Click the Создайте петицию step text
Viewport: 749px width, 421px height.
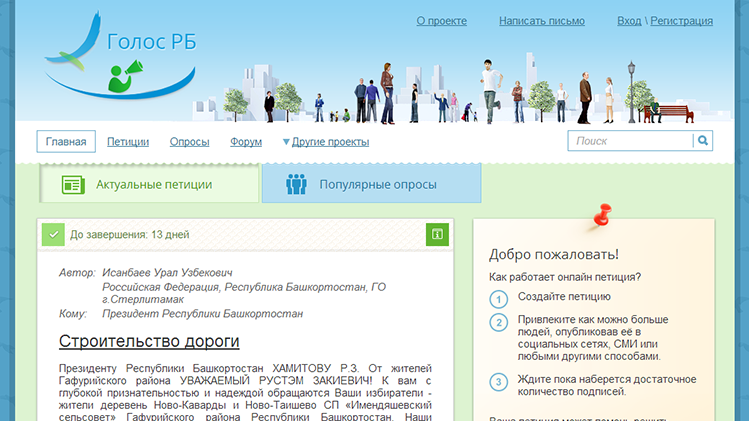[x=564, y=297]
